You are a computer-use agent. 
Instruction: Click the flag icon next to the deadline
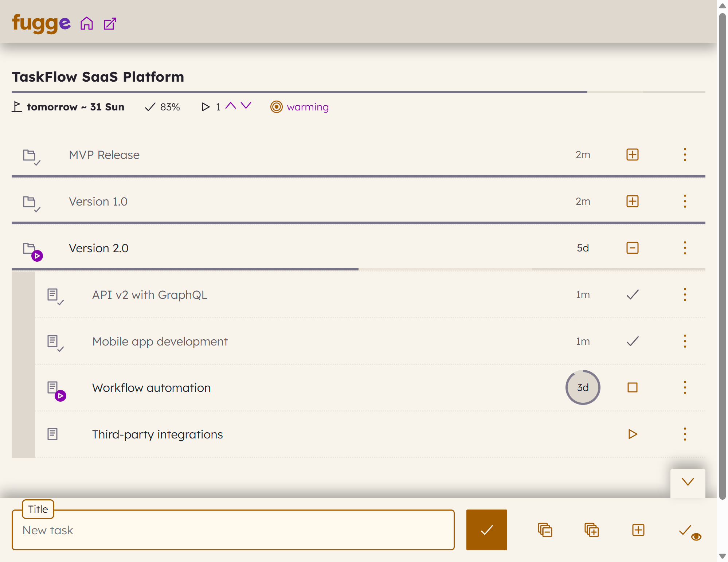[16, 106]
